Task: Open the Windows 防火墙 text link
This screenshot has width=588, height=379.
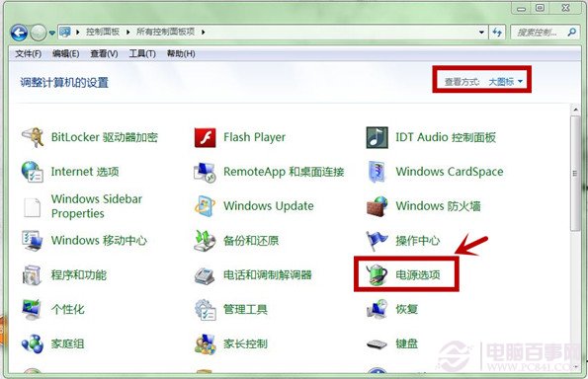Action: (x=439, y=206)
